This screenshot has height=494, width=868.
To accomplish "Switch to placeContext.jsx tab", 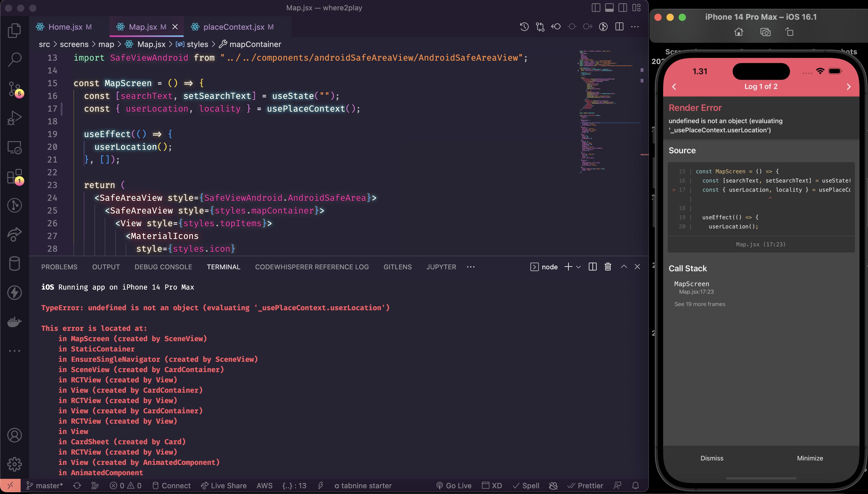I will point(234,27).
